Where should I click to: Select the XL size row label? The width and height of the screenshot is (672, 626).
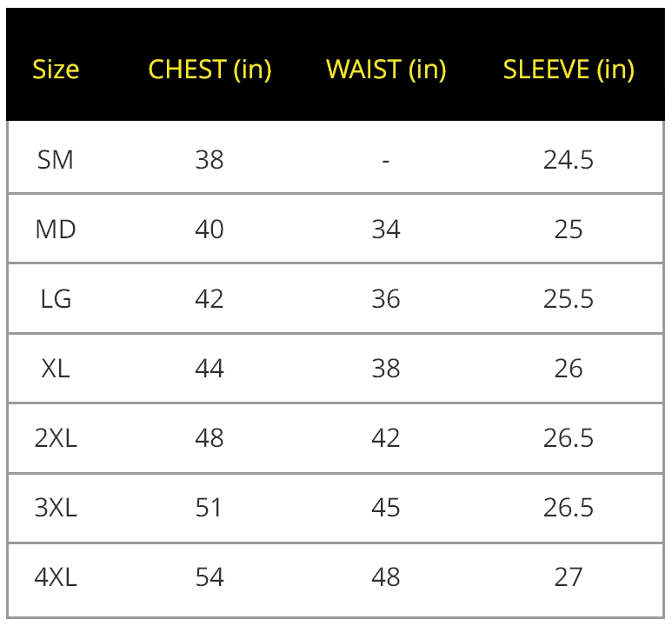56,369
